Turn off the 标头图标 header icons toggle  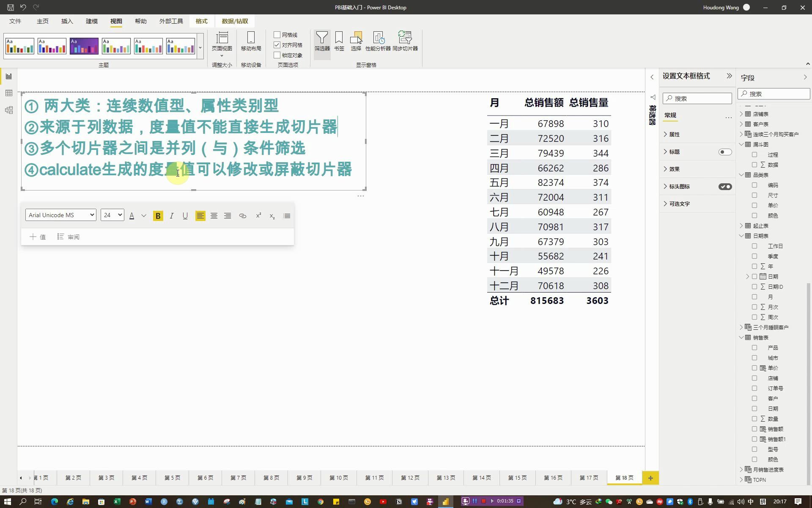(x=725, y=187)
